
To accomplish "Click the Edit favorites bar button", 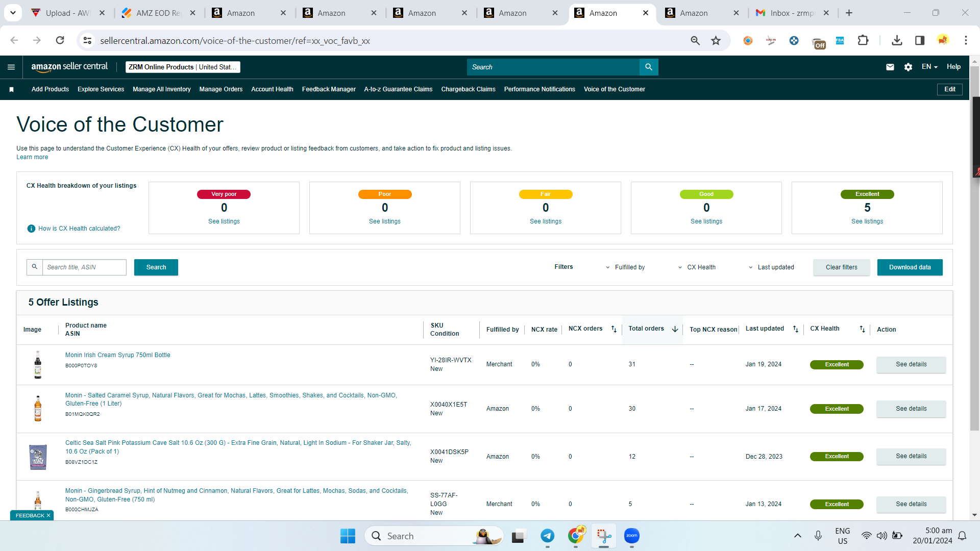I will point(950,89).
